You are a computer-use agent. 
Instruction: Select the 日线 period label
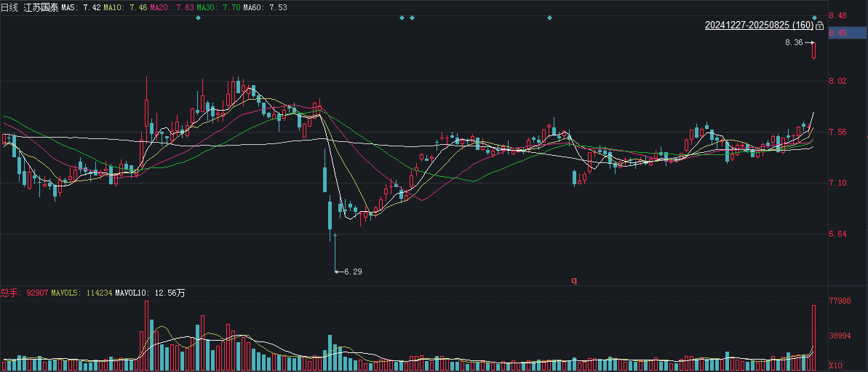coord(9,8)
